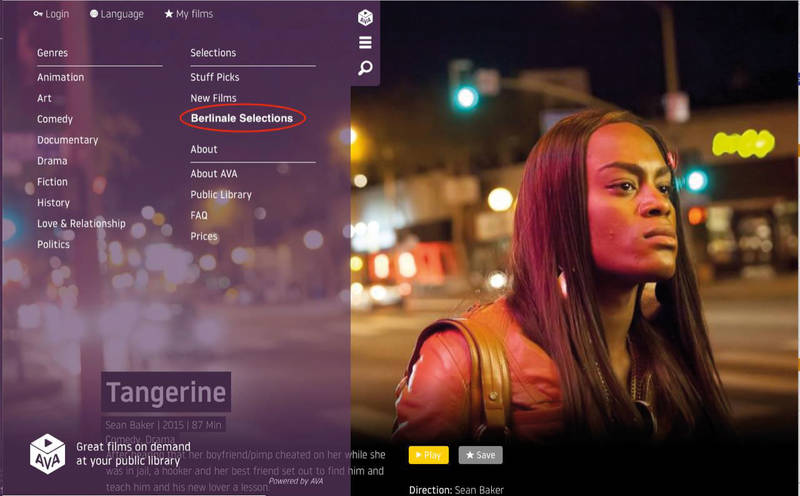This screenshot has height=496, width=800.
Task: Click 'Direction: Sean Baker' credit
Action: point(456,490)
